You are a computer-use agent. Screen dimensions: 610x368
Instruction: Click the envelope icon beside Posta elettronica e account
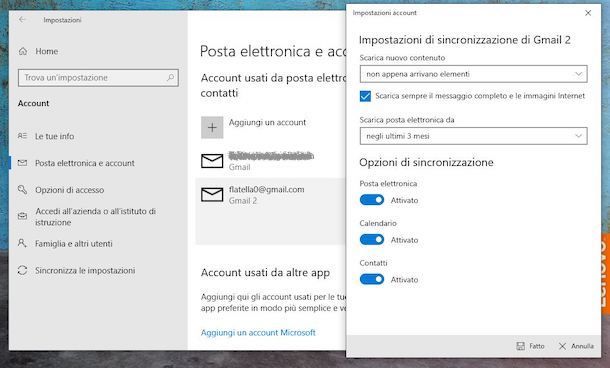tap(23, 163)
